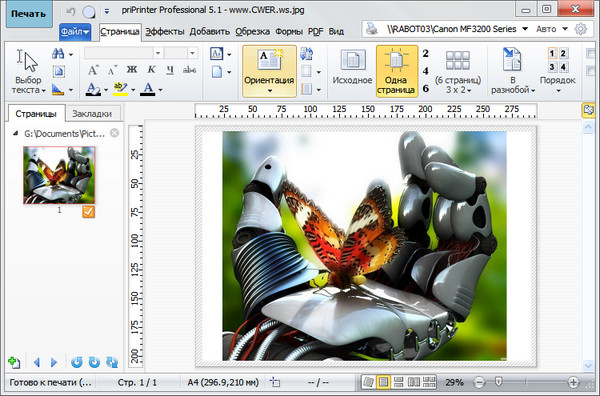Go to next page with right arrow
Viewport: 600px width, 396px height.
click(54, 362)
